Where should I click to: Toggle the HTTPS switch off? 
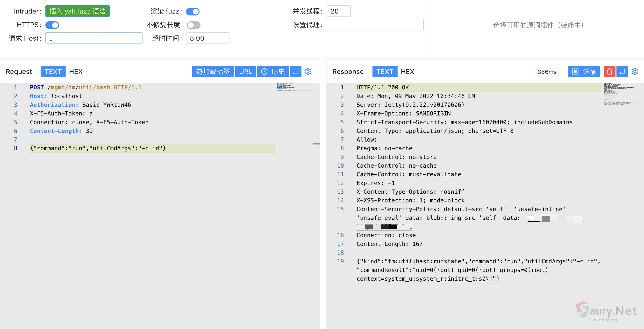coord(52,25)
